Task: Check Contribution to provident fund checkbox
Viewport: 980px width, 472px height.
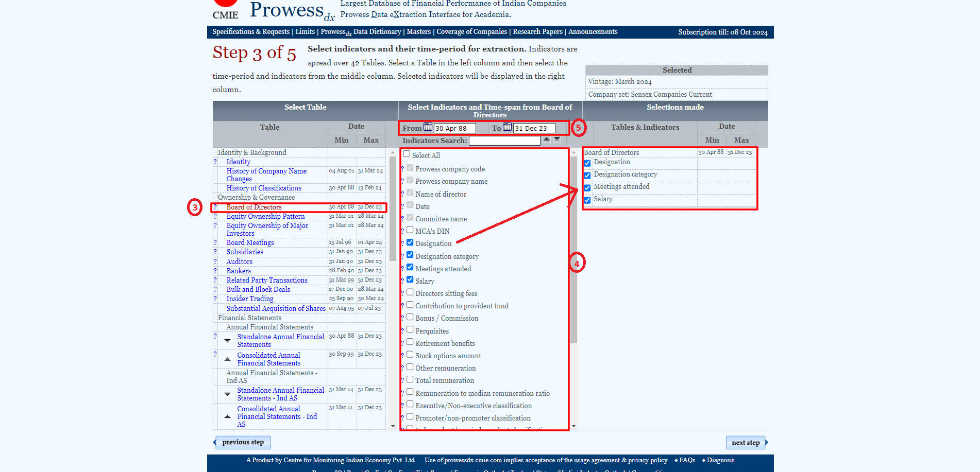Action: 410,305
